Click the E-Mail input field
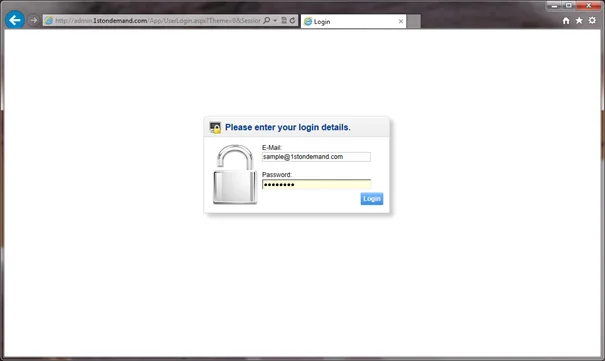The width and height of the screenshot is (605, 361). pyautogui.click(x=316, y=157)
